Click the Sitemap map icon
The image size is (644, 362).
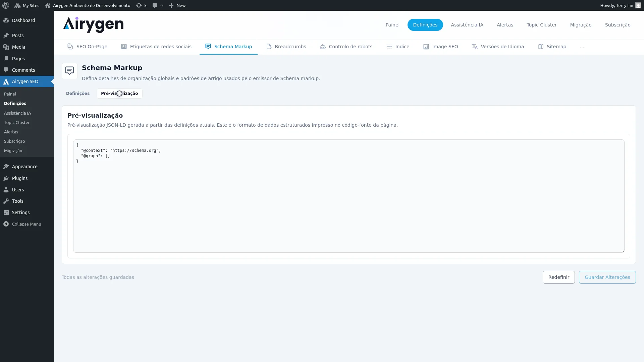[x=541, y=47]
